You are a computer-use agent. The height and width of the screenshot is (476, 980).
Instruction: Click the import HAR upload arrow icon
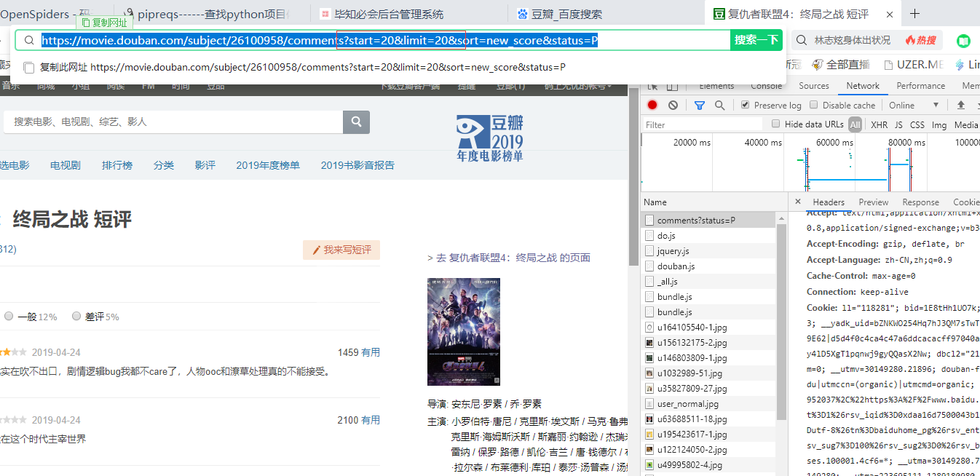coord(961,106)
